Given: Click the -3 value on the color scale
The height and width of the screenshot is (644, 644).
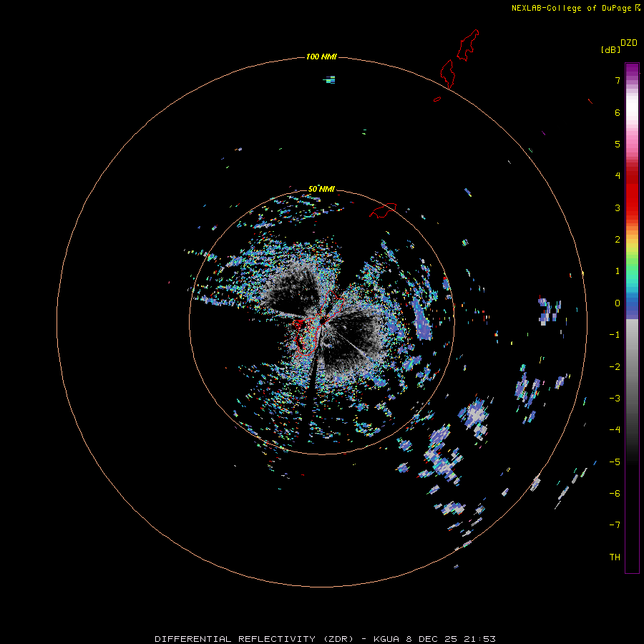Looking at the screenshot, I should [615, 399].
